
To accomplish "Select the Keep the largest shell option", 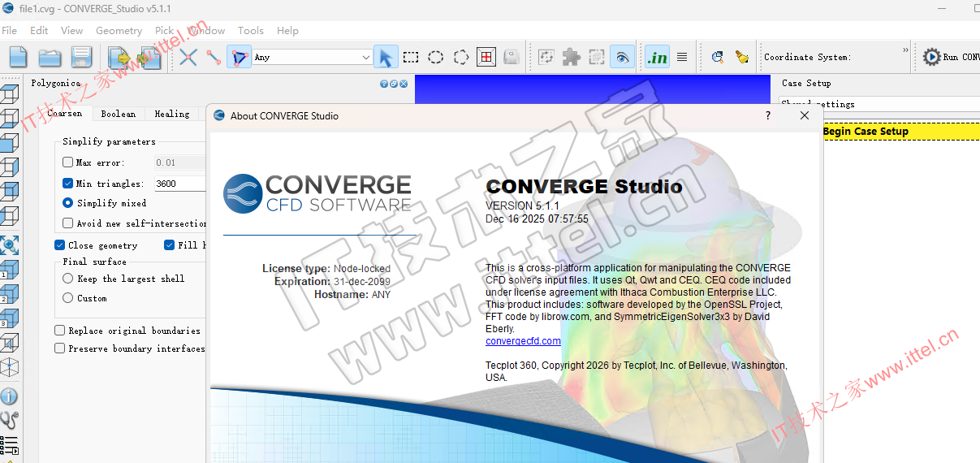I will point(68,279).
